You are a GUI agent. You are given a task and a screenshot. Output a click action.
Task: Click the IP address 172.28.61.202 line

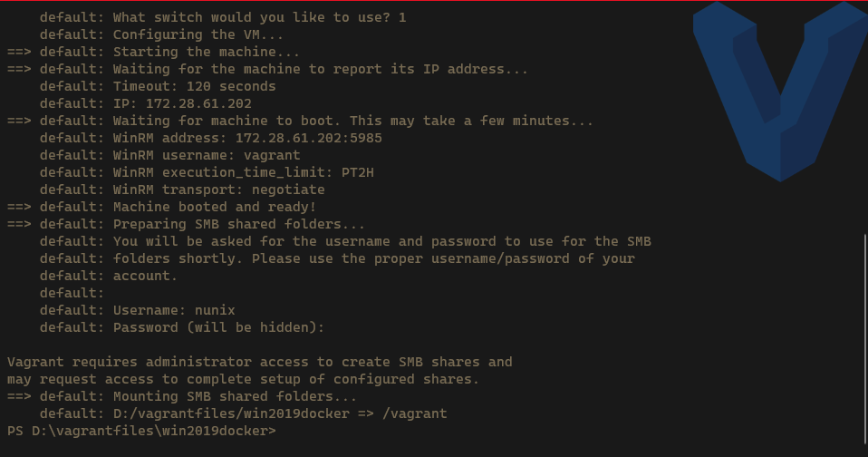coord(182,103)
